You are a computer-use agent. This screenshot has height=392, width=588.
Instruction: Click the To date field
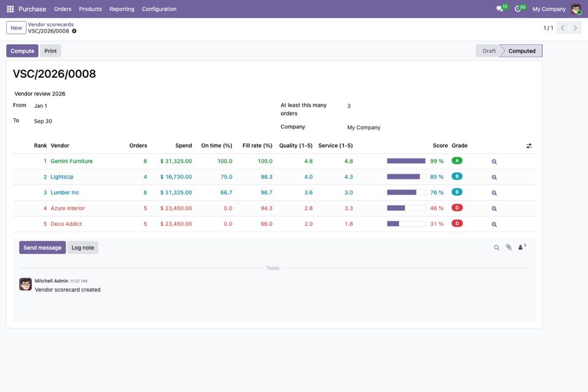click(x=43, y=121)
